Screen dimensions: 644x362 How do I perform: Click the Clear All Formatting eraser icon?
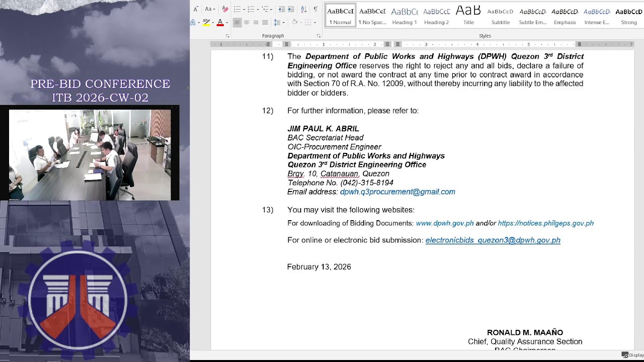point(225,9)
